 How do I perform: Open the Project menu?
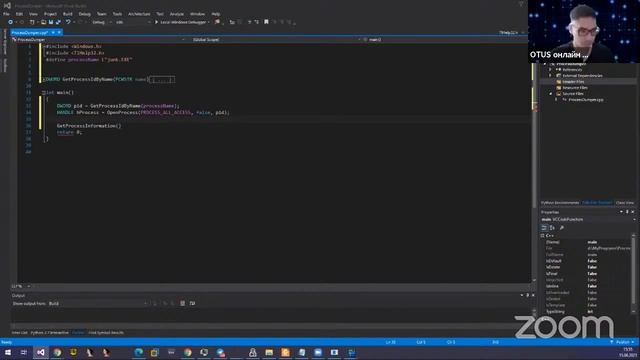coord(50,14)
